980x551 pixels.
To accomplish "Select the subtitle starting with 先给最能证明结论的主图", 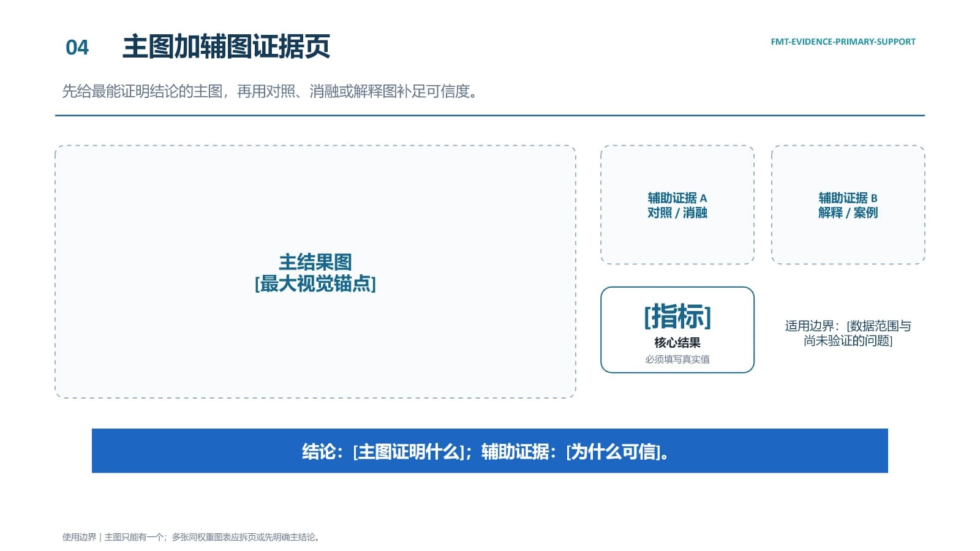I will point(270,91).
